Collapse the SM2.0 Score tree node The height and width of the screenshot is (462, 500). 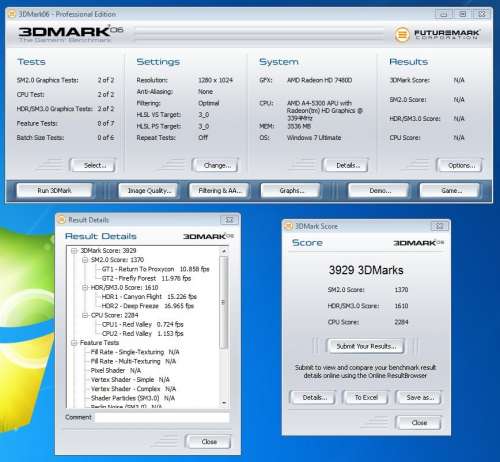(85, 260)
